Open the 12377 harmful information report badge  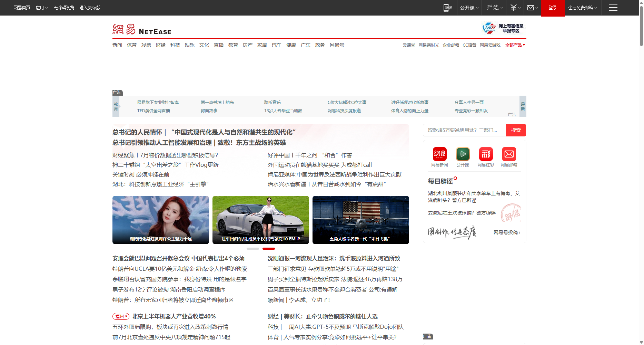tap(503, 28)
